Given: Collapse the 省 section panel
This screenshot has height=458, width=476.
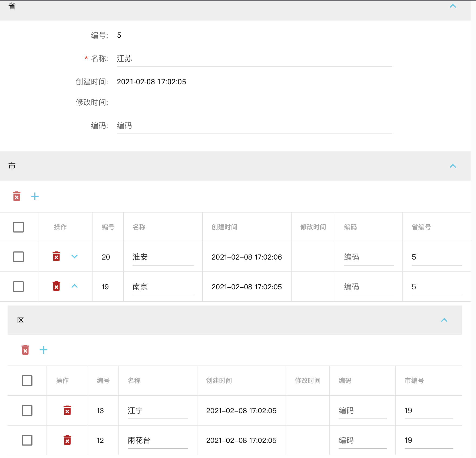Looking at the screenshot, I should (453, 6).
